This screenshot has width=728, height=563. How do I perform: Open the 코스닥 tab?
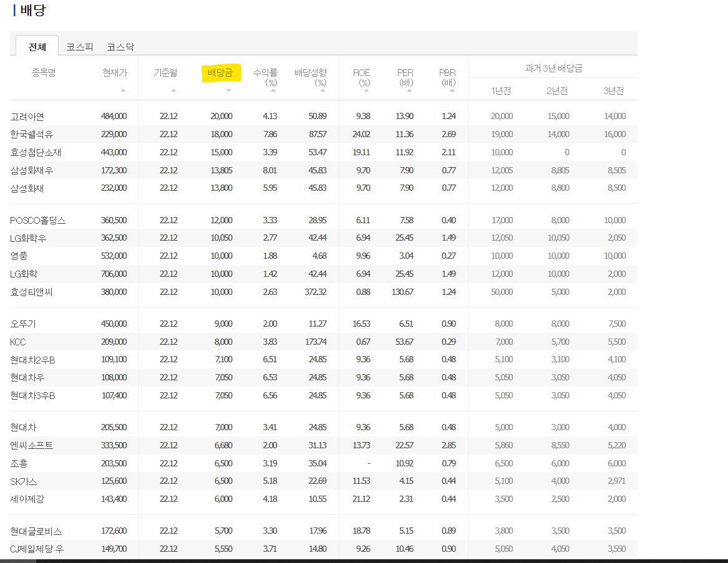click(x=120, y=47)
